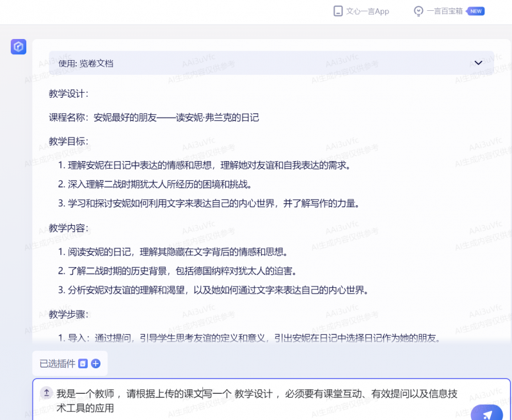Click the NEW badge on 一言百宝箱
512x420 pixels.
click(x=476, y=11)
